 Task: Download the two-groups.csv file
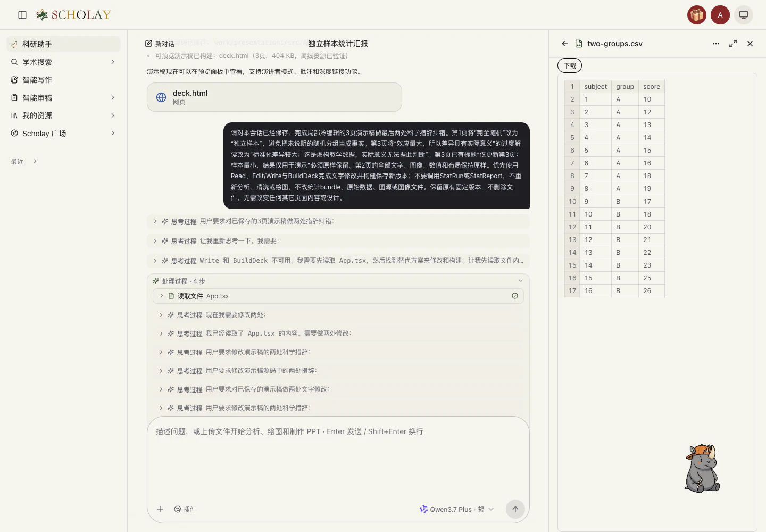tap(570, 65)
